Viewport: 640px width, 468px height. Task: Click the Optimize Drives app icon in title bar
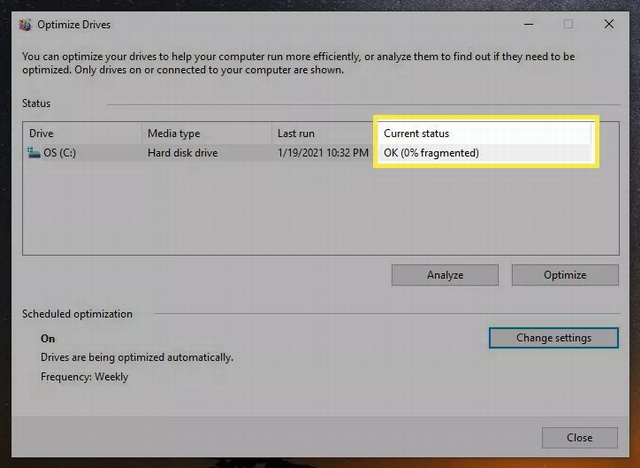click(x=25, y=24)
